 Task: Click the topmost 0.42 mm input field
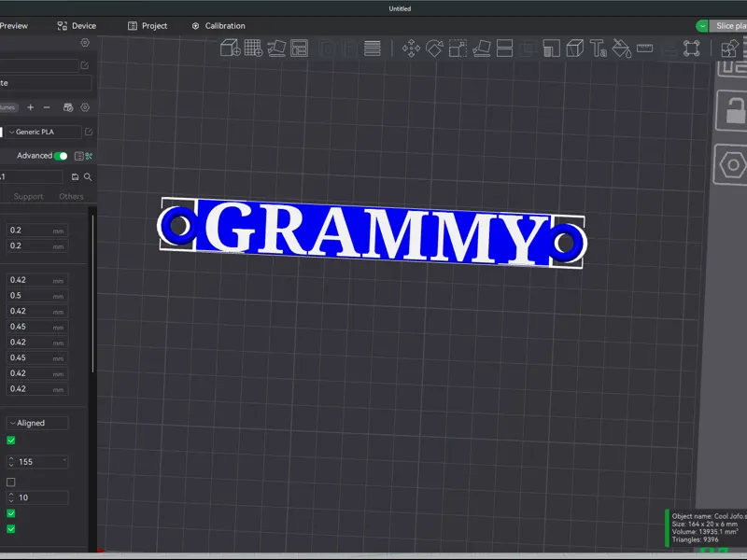(x=37, y=280)
